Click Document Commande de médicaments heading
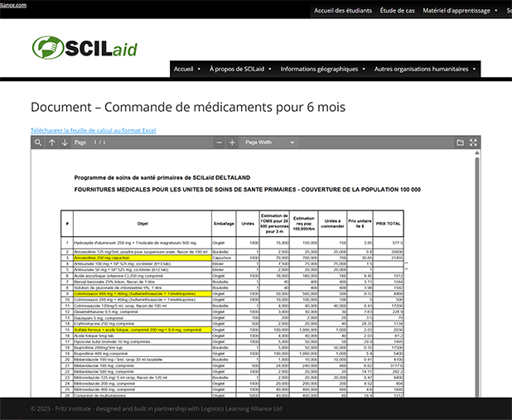The width and height of the screenshot is (512, 420). [188, 107]
